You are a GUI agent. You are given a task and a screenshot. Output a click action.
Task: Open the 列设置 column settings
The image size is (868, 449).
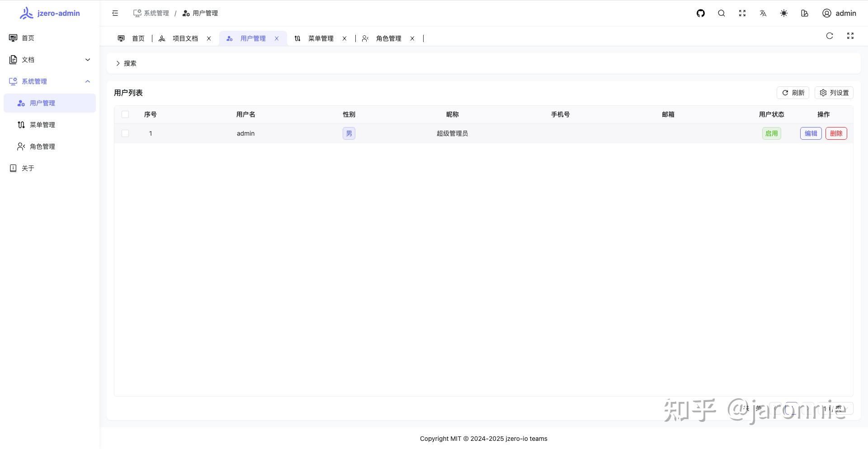[x=834, y=93]
